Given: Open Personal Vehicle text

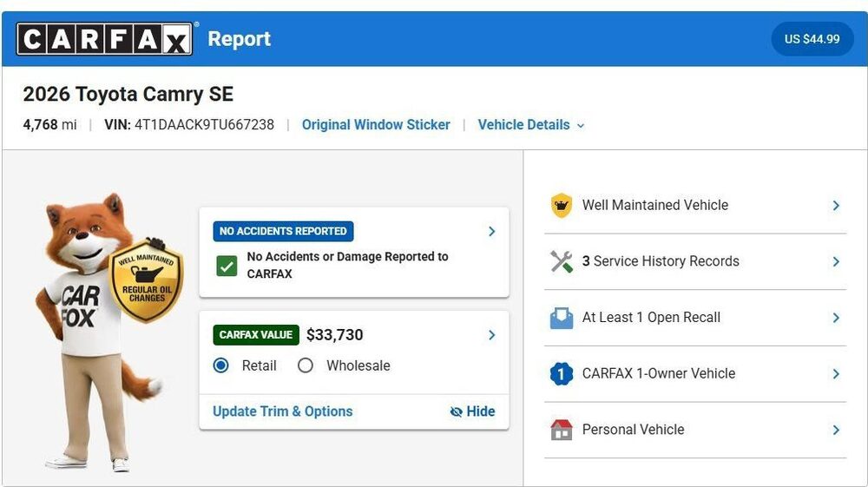Looking at the screenshot, I should coord(633,430).
